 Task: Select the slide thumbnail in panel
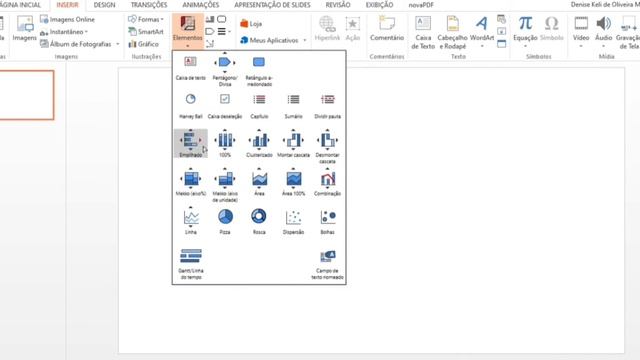coord(26,95)
